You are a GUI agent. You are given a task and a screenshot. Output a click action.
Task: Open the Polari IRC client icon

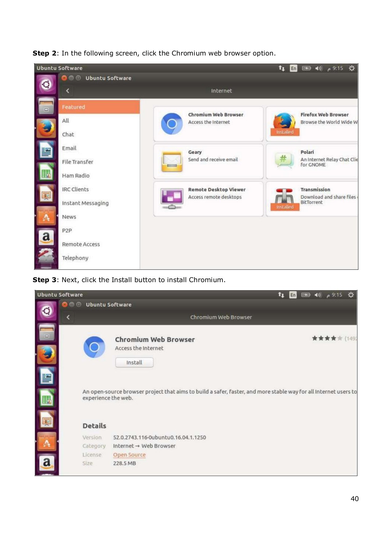(284, 160)
